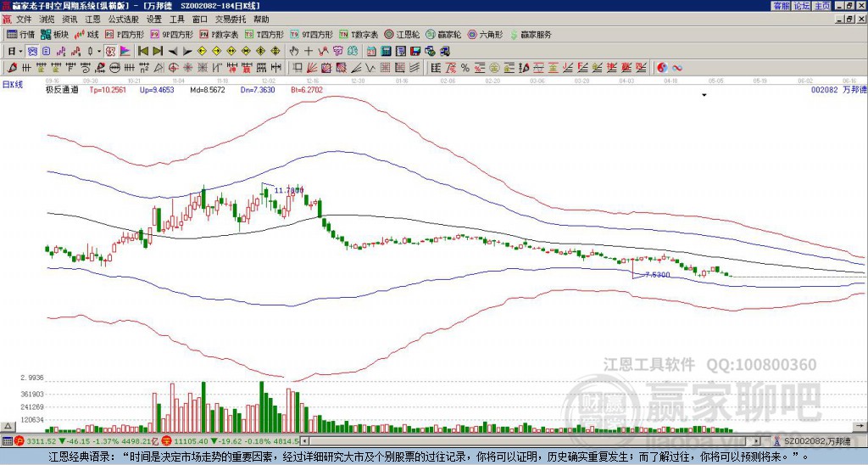Viewport: 868px width, 465px height.
Task: Open the 资讯 menu
Action: tap(70, 20)
